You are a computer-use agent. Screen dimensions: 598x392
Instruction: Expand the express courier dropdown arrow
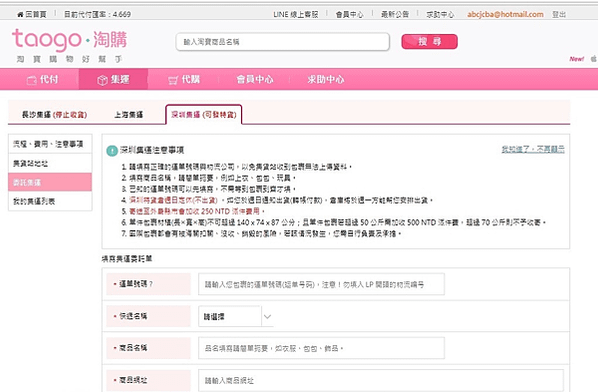click(267, 316)
